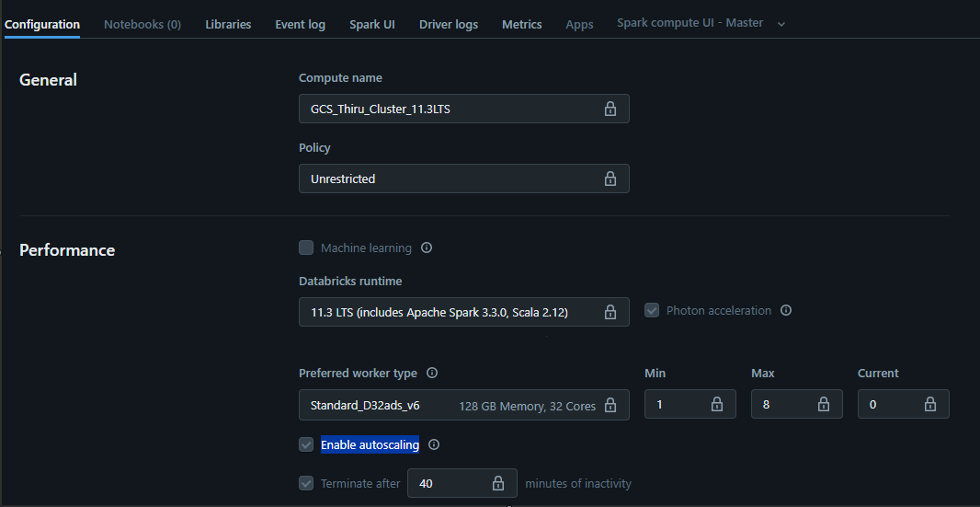Show info for Enable autoscaling

click(434, 445)
